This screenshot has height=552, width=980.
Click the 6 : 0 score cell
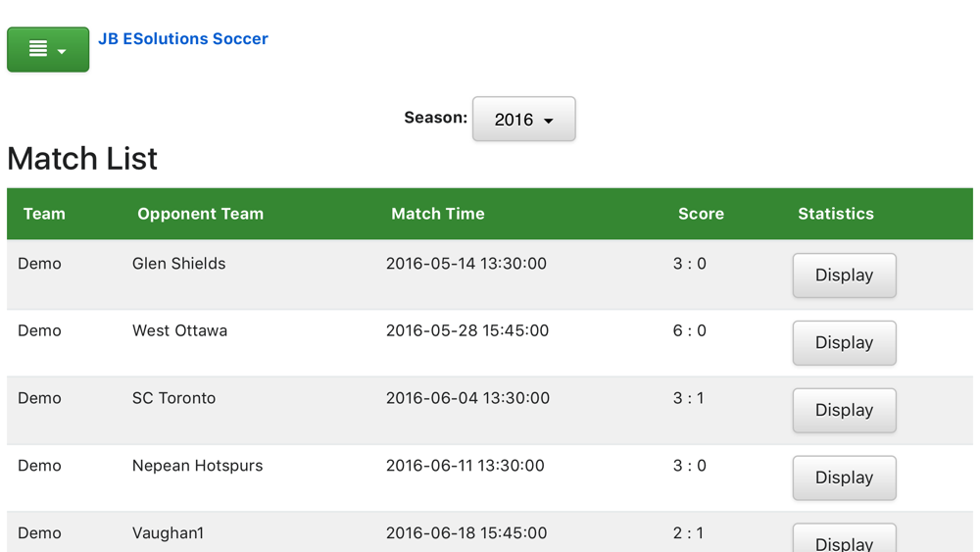click(689, 331)
